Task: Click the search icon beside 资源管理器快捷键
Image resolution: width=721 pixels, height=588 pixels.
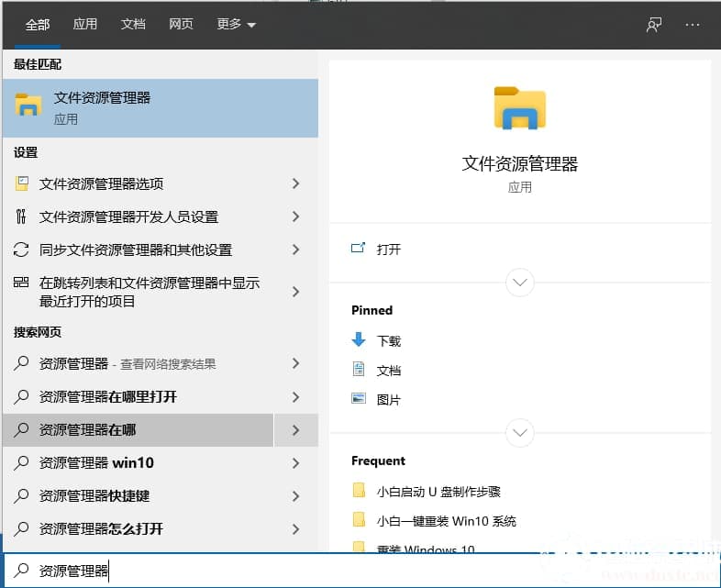Action: 21,495
